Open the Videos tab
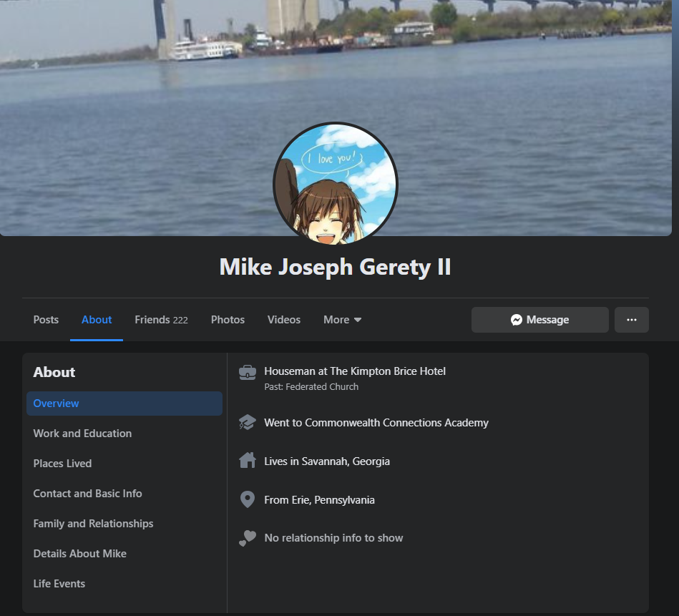Screen dimensions: 679x616 [x=284, y=320]
